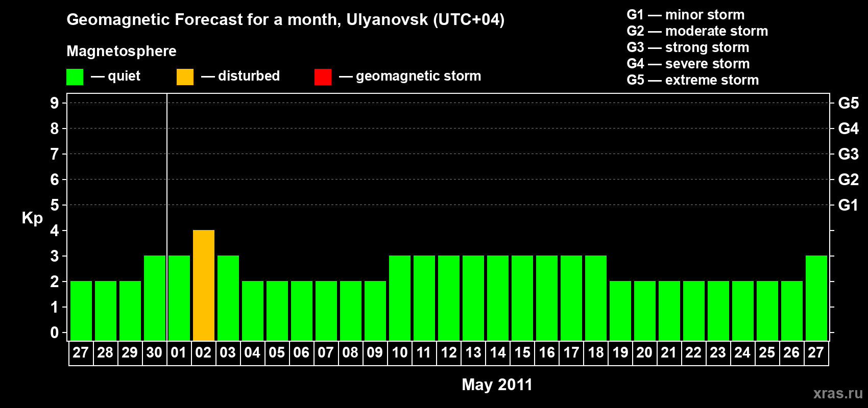
Task: Click the date cell 14
Action: coord(498,353)
